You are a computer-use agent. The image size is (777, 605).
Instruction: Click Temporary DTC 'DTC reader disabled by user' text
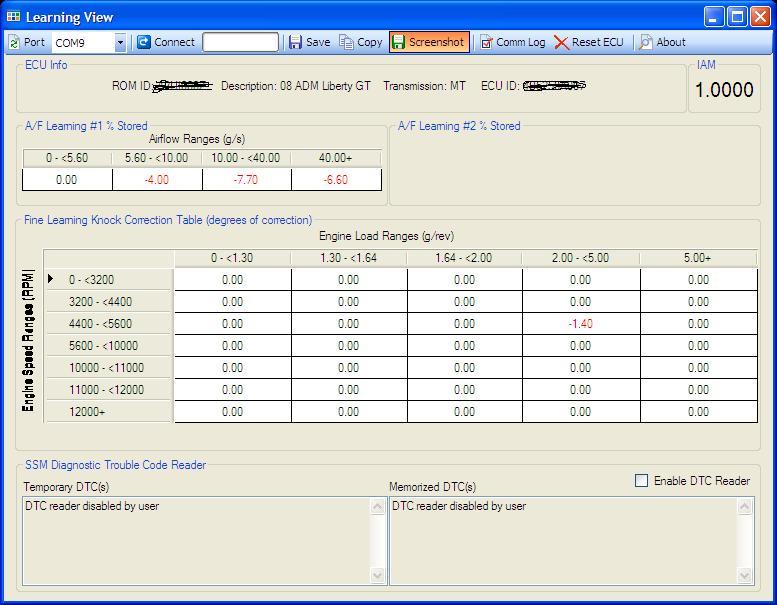pyautogui.click(x=92, y=506)
